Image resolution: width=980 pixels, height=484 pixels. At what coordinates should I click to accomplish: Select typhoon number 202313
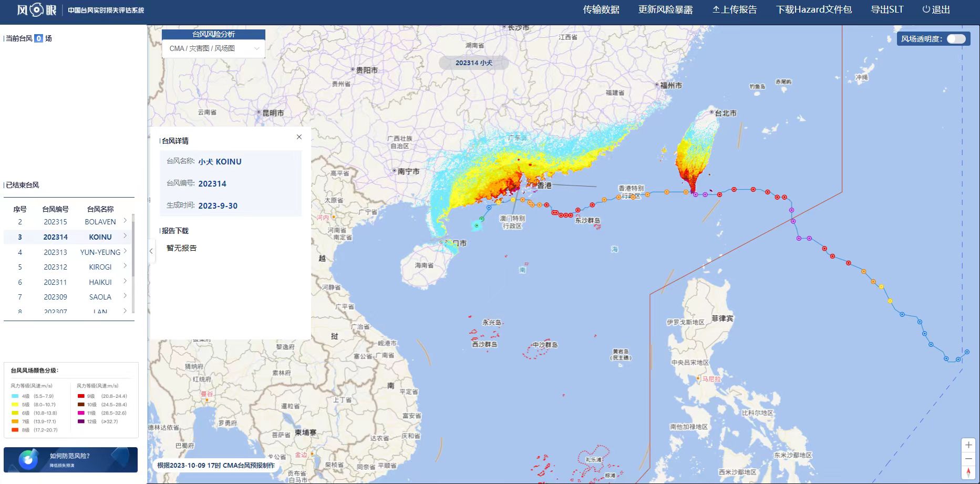[x=55, y=252]
